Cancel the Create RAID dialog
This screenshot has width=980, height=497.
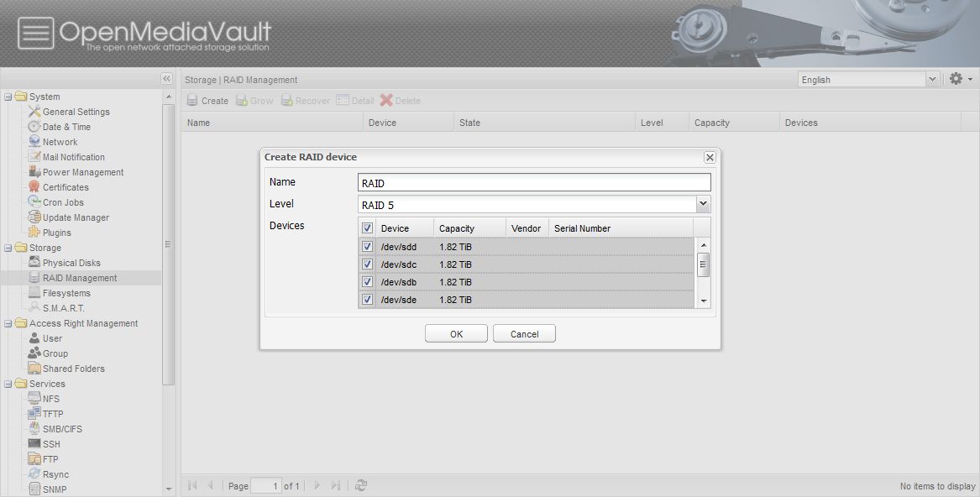click(524, 334)
